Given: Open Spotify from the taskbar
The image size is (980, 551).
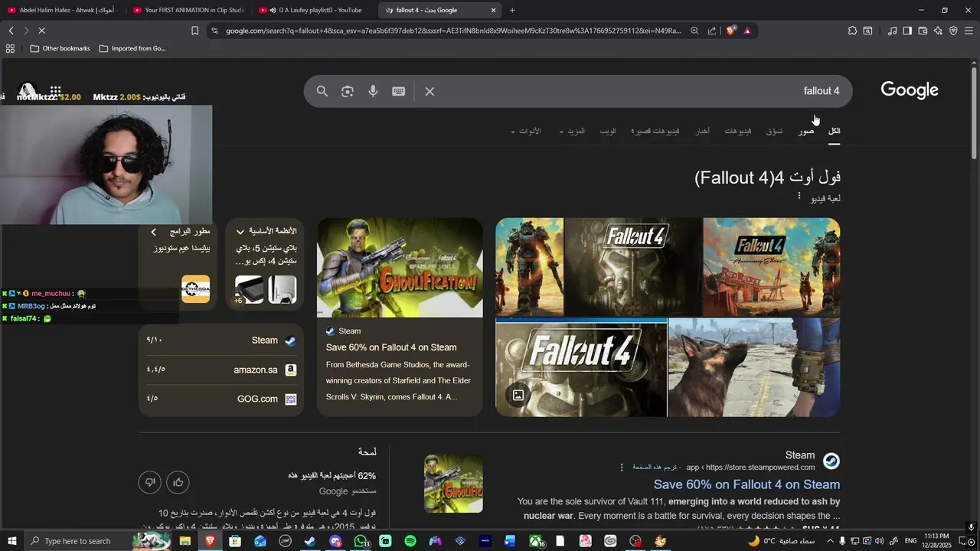Looking at the screenshot, I should point(410,541).
